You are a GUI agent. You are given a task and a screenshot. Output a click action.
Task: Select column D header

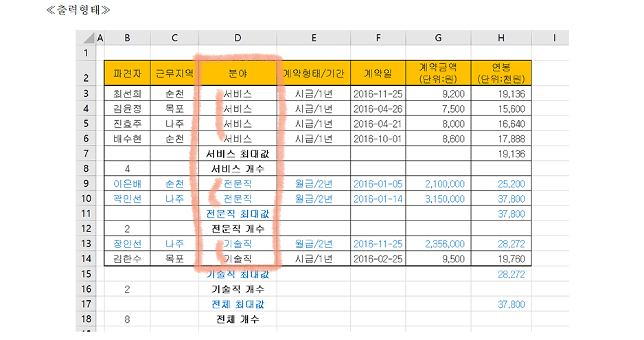point(238,38)
